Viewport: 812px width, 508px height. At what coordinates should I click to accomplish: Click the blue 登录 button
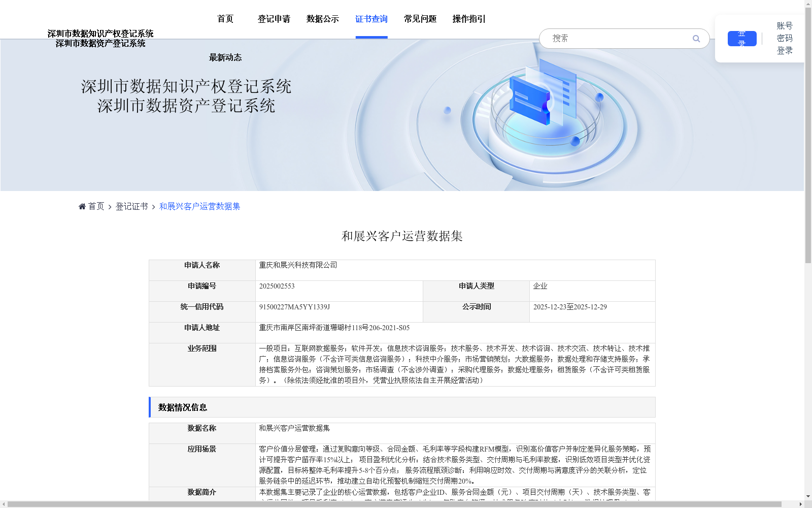[742, 39]
